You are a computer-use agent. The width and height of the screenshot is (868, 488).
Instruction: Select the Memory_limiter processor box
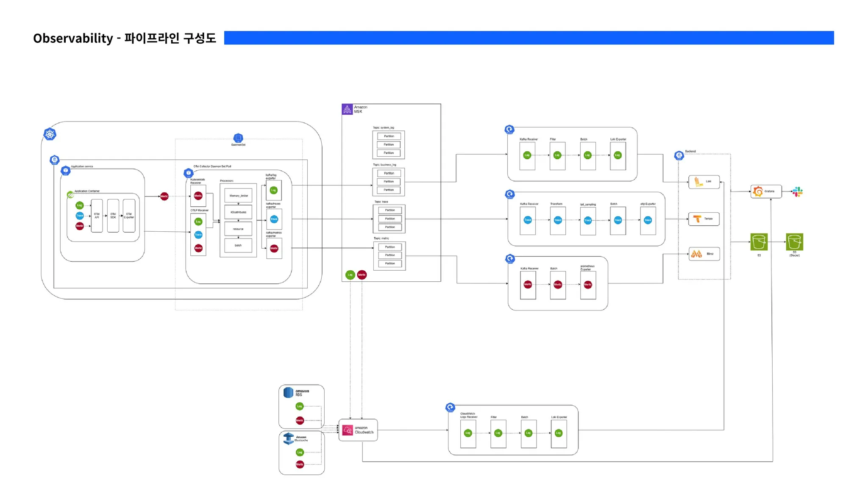238,196
